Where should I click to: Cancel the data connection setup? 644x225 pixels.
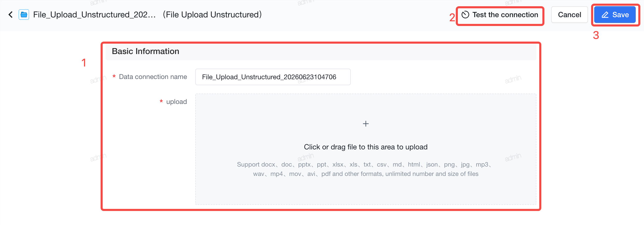pyautogui.click(x=569, y=15)
